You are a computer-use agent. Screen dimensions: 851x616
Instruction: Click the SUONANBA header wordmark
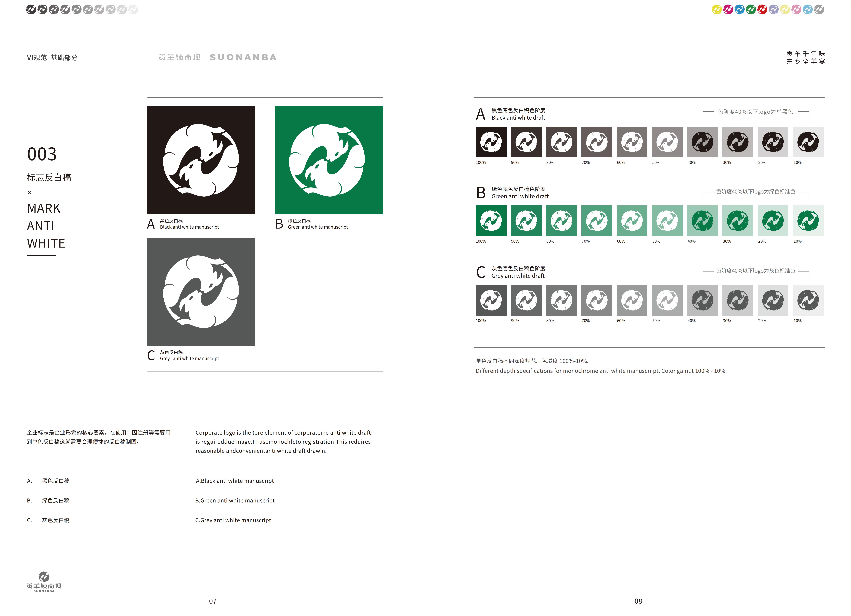pos(243,57)
